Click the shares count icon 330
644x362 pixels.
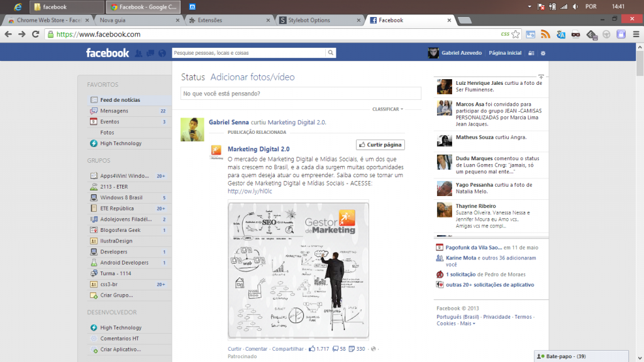[357, 349]
